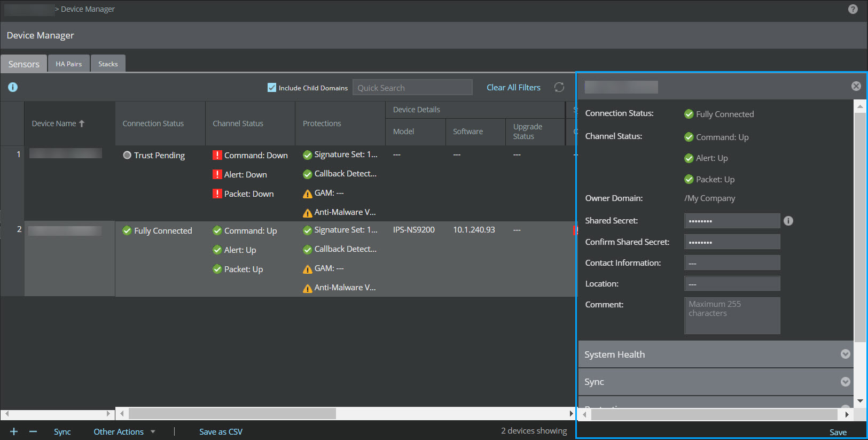Save the device details panel
Image resolution: width=868 pixels, height=440 pixels.
point(838,432)
